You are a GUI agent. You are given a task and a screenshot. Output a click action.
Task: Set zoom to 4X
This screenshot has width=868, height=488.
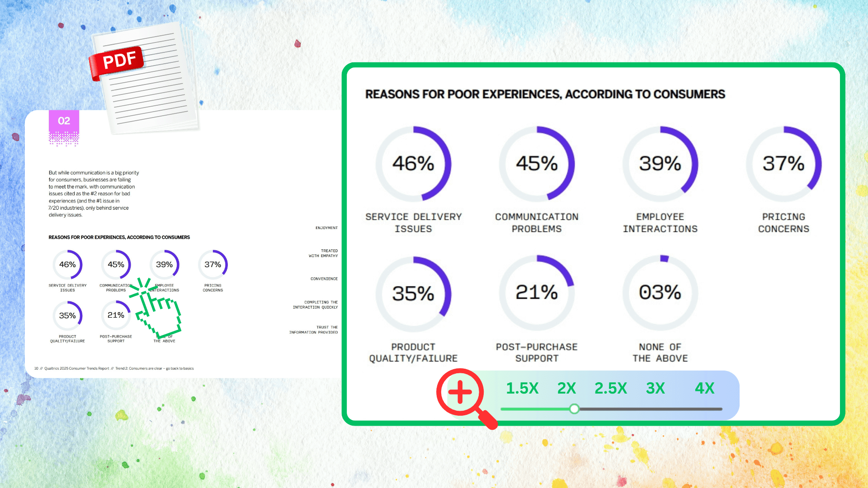pyautogui.click(x=704, y=388)
